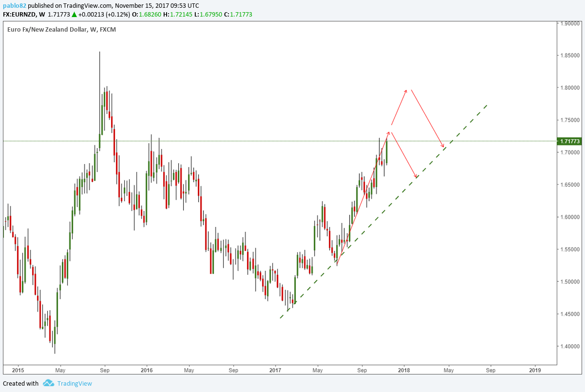
Task: Click the 1.85000 price axis label
Action: (569, 56)
